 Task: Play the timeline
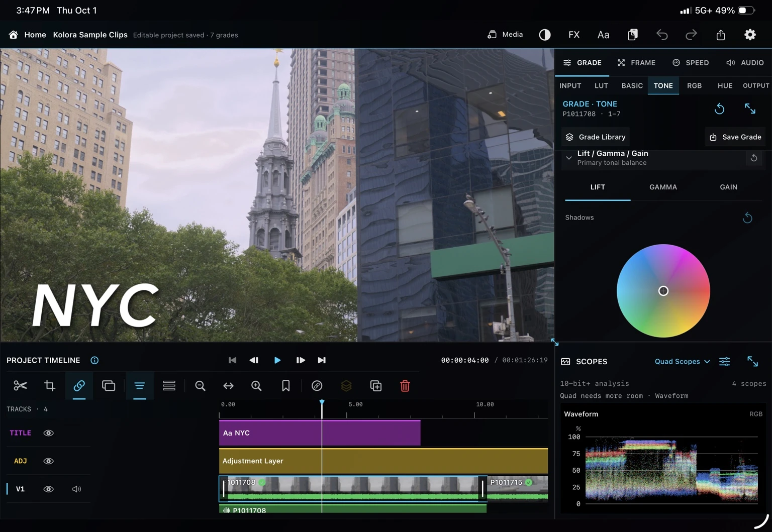click(x=277, y=360)
